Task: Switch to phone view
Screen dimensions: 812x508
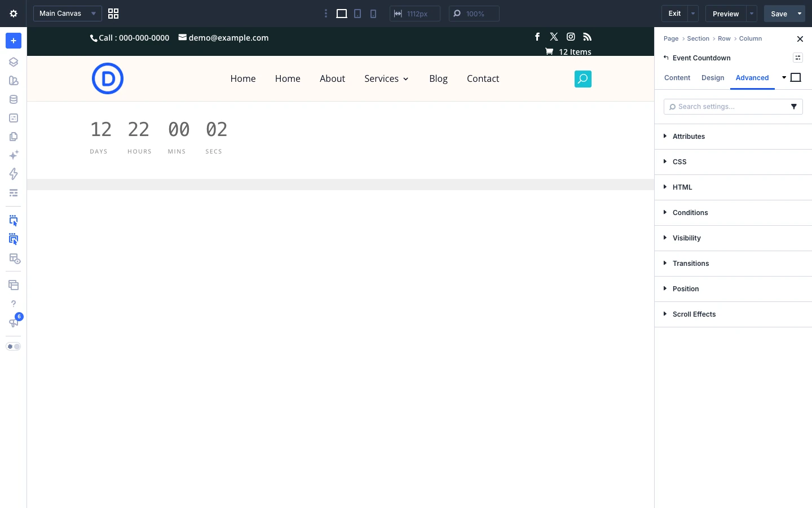Action: 373,14
